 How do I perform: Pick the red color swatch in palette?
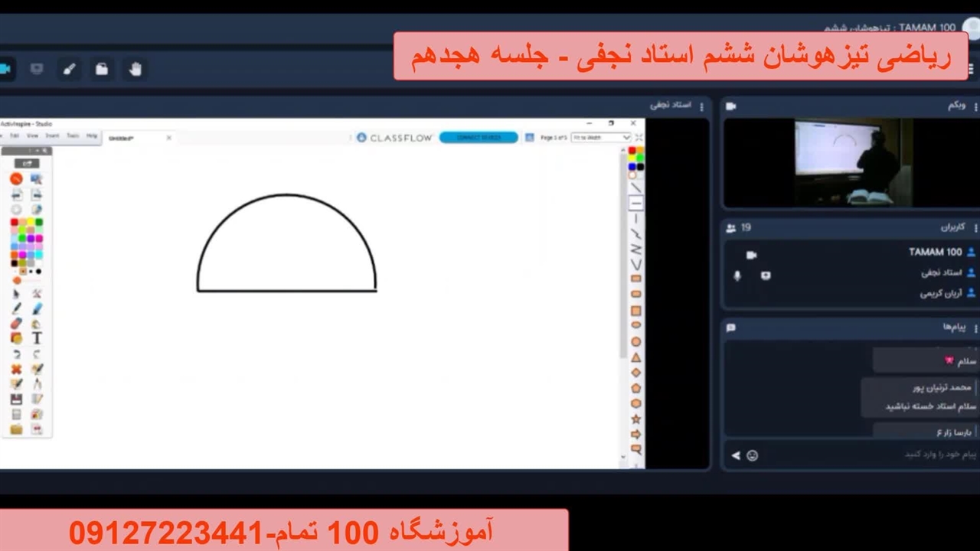[15, 223]
